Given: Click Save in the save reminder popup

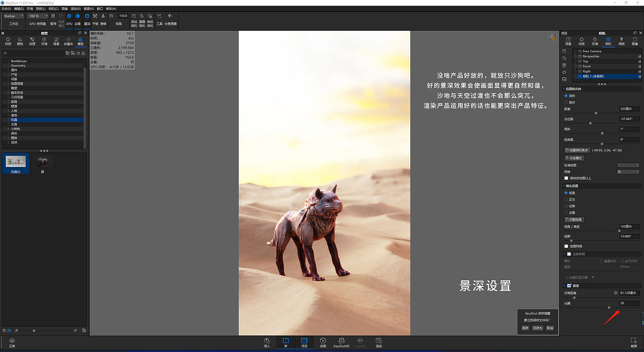Looking at the screenshot, I should click(525, 328).
